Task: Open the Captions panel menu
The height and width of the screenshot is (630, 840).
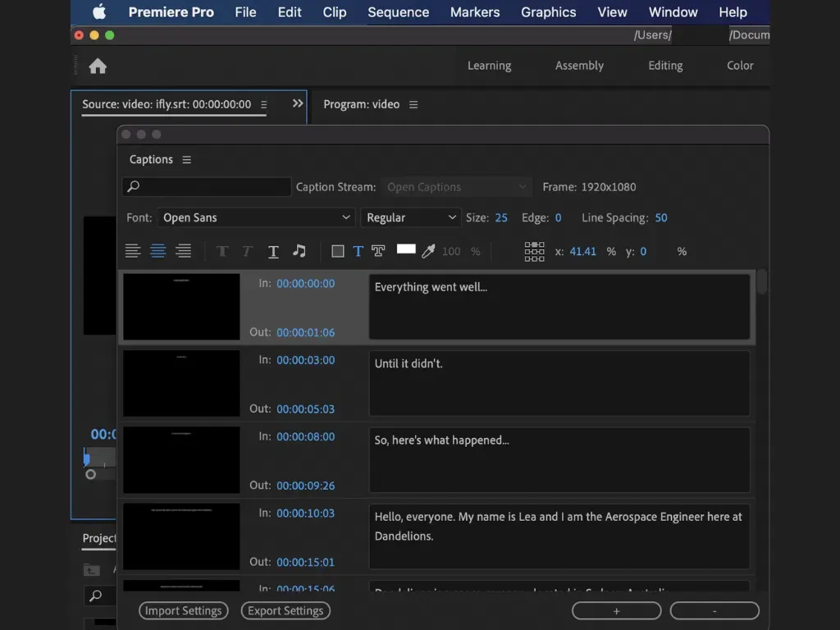Action: point(186,160)
